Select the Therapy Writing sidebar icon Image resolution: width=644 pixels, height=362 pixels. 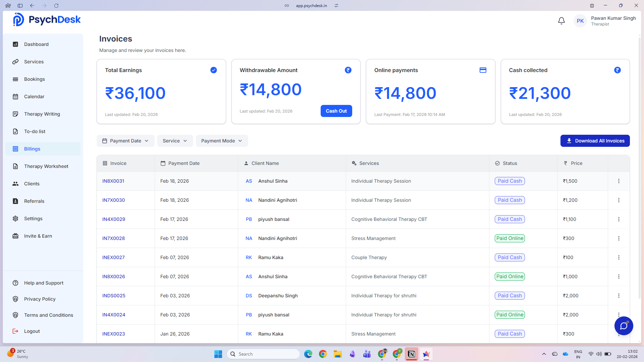[16, 114]
